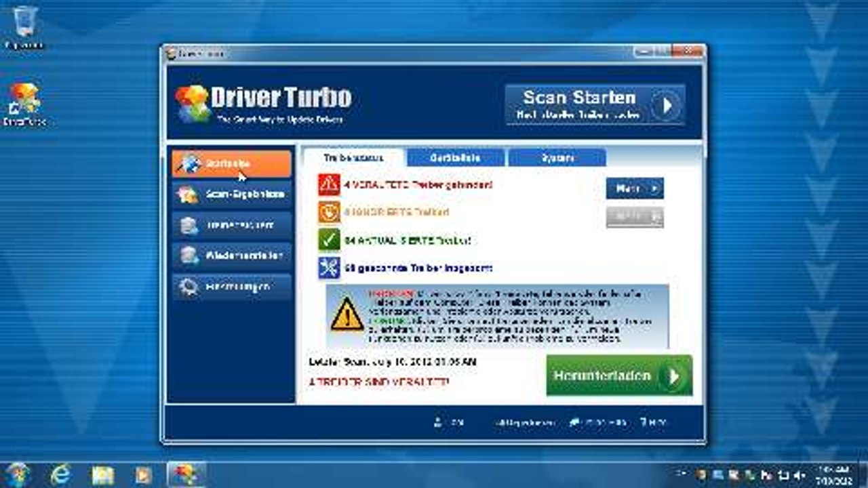Click the gear icon beside Einstellungen
This screenshot has height=488, width=868.
click(189, 287)
